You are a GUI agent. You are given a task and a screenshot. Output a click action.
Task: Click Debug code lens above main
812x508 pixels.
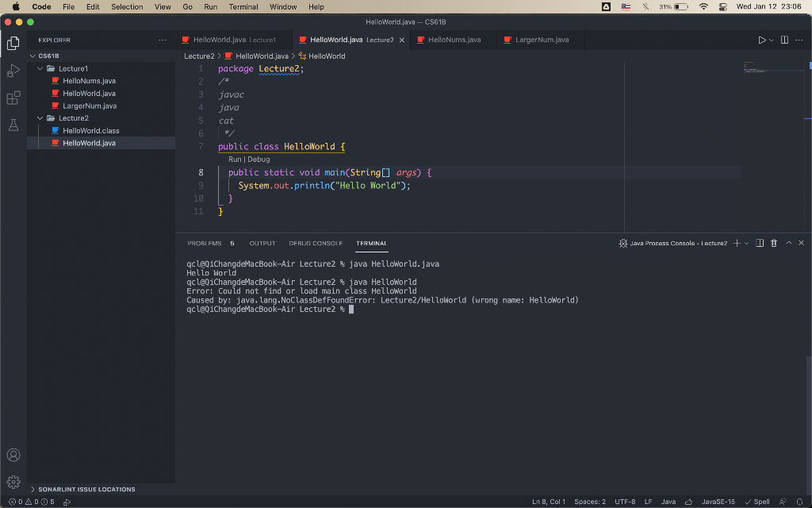259,160
